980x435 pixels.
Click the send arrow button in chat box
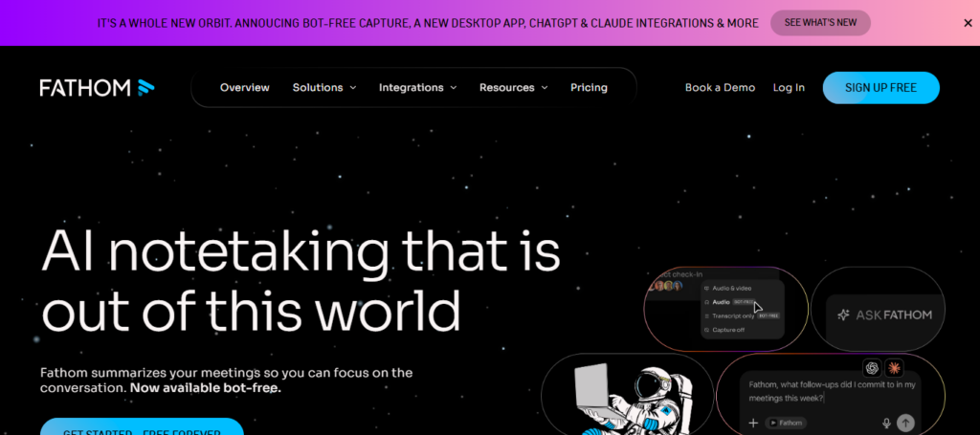tap(905, 423)
